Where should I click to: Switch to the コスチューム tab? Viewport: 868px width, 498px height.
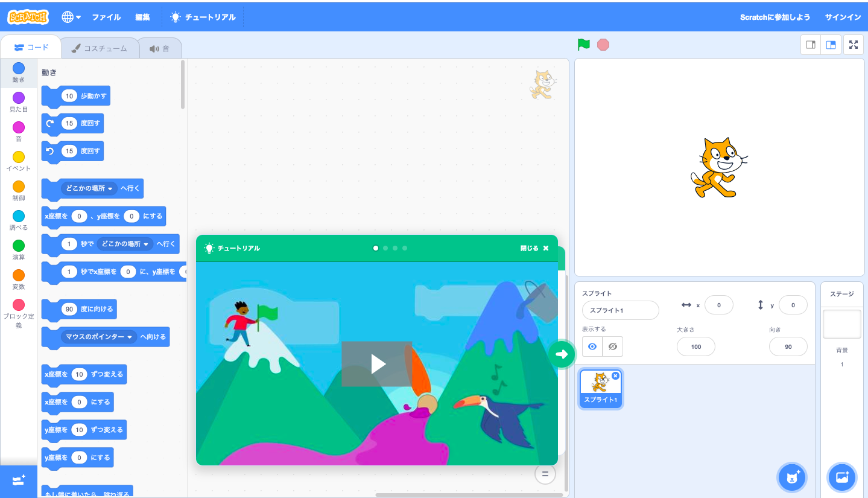click(x=100, y=48)
